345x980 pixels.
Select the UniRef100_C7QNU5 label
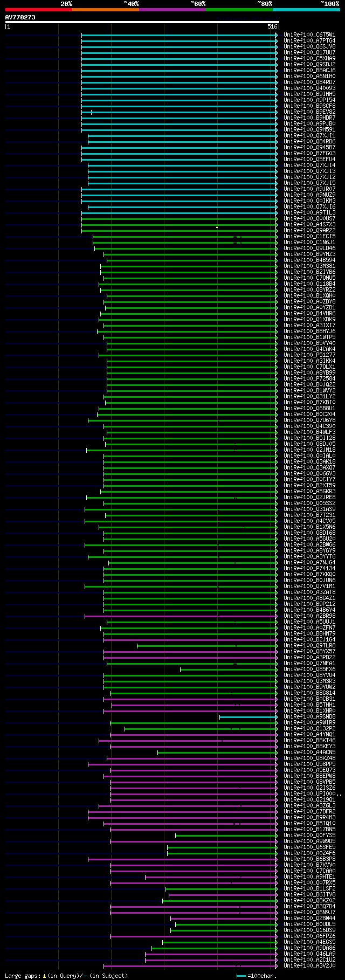(309, 278)
